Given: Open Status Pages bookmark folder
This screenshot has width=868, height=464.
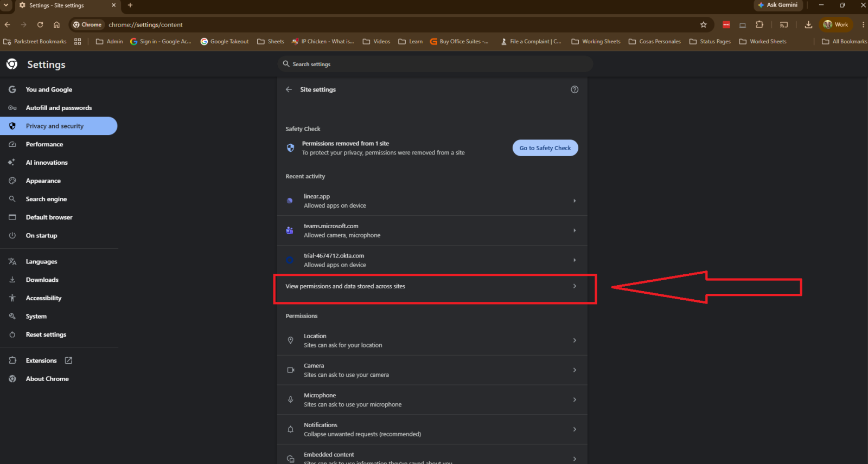Looking at the screenshot, I should (710, 41).
